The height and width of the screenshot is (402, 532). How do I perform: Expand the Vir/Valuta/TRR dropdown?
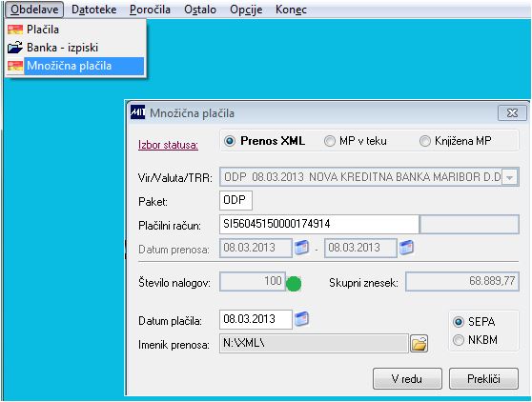coord(509,177)
